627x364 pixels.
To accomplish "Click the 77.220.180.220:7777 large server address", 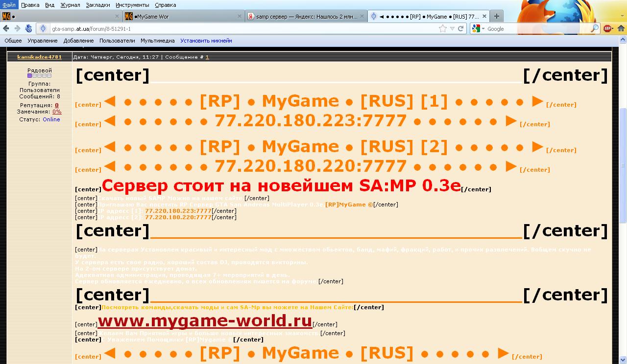I will [311, 166].
